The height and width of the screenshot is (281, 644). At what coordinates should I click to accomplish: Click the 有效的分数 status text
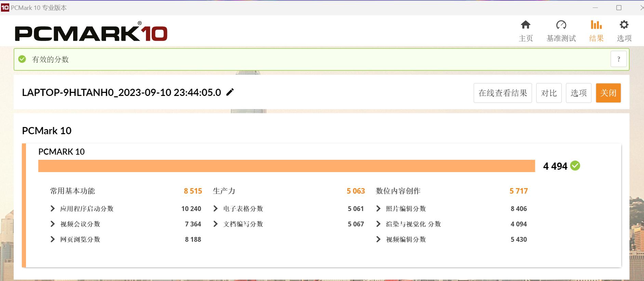click(50, 59)
